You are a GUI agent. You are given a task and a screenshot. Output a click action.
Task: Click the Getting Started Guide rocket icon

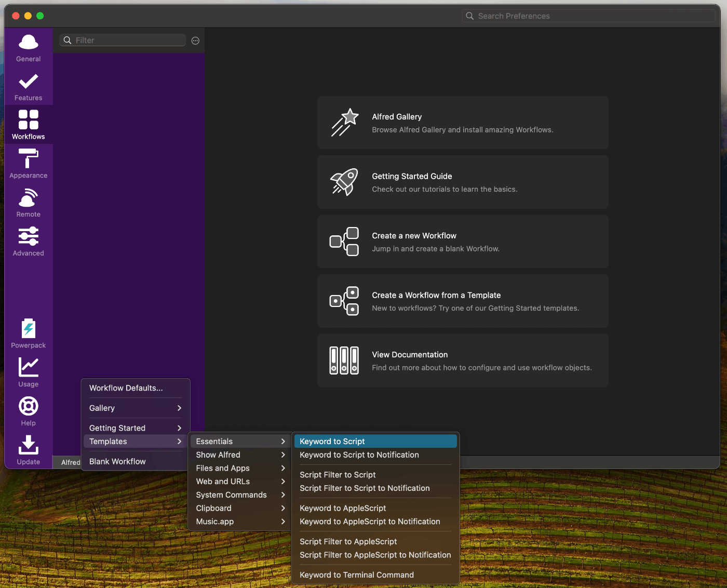point(345,182)
